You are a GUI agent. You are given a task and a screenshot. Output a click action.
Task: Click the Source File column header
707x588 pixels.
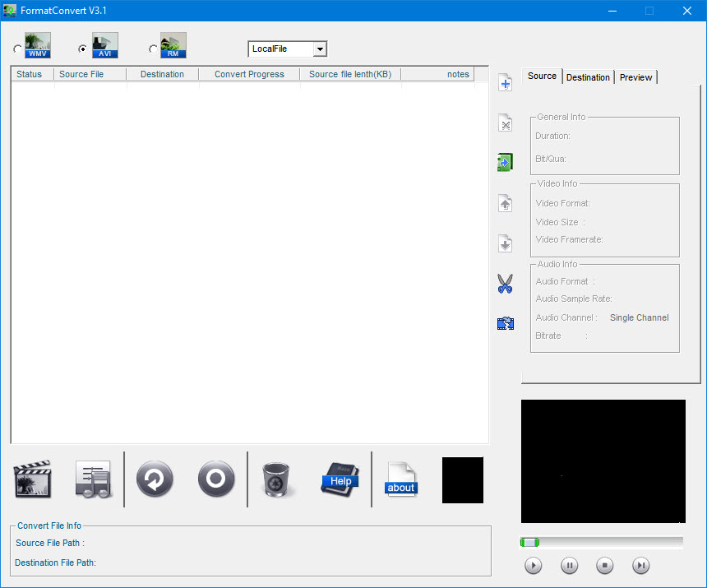(x=81, y=74)
